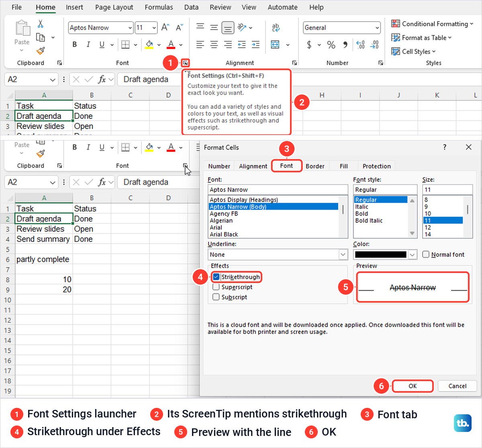Click the Orientation text-angle icon

pyautogui.click(x=242, y=27)
